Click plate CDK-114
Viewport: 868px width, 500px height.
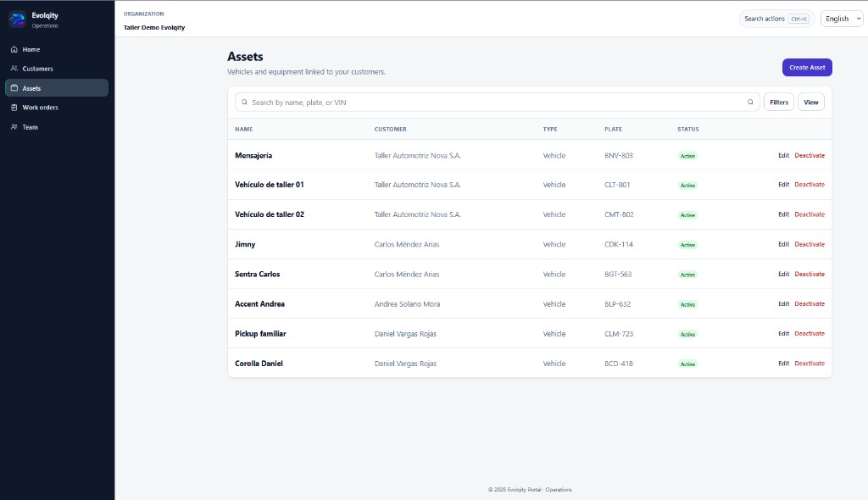click(618, 244)
